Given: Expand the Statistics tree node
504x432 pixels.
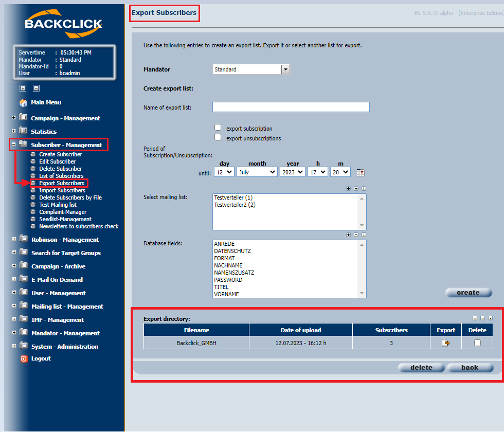Looking at the screenshot, I should click(x=14, y=131).
